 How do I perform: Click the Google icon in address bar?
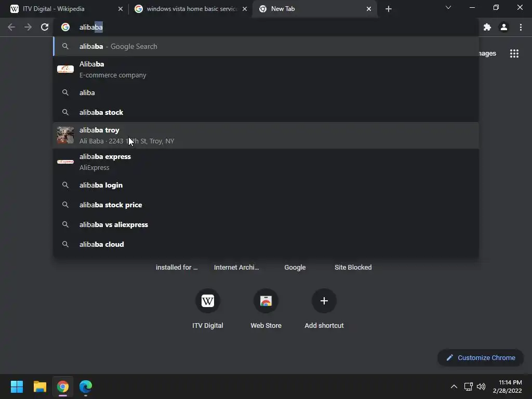(65, 27)
